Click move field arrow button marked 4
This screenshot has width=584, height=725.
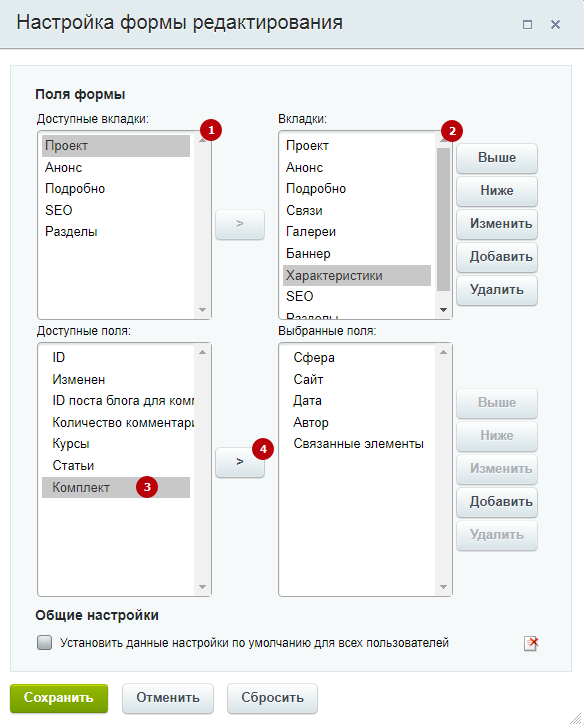[240, 462]
